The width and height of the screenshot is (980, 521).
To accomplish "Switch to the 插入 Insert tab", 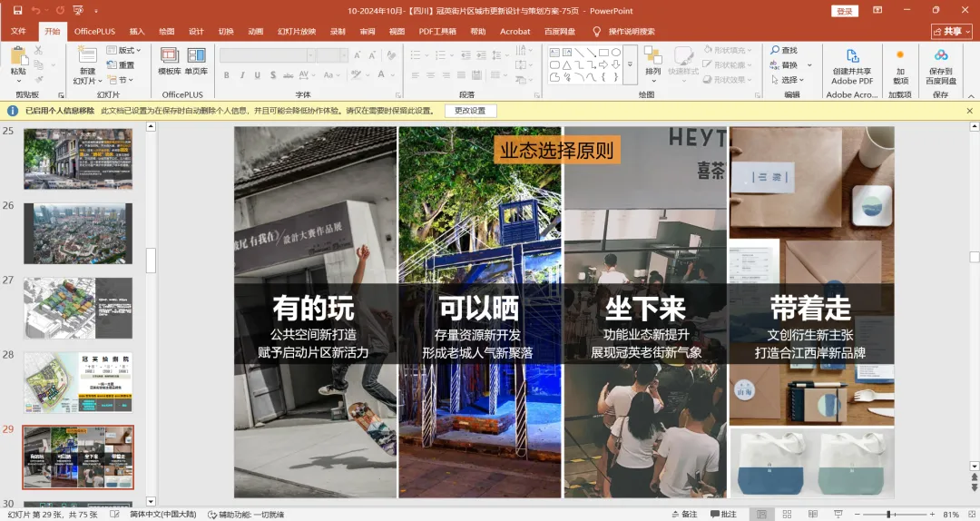I will click(x=137, y=31).
